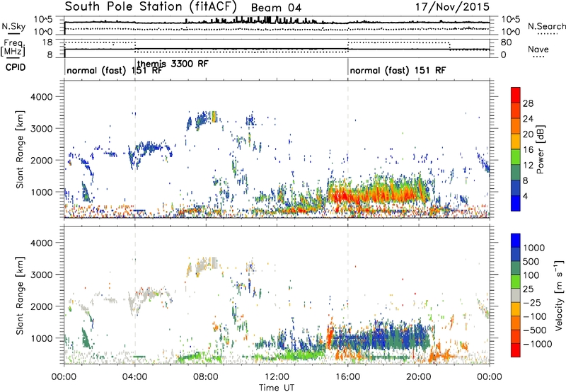Click the second 'normal (fast) 151 RF' label at 16:00
This screenshot has height=392, width=566.
398,70
